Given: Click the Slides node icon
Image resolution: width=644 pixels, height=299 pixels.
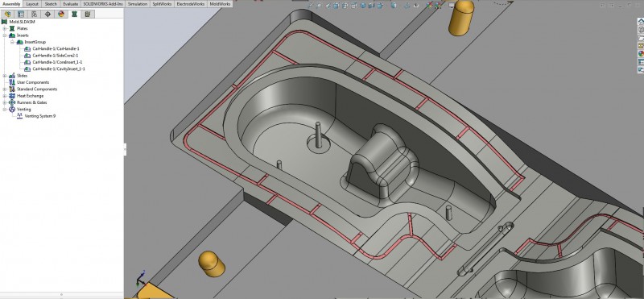Looking at the screenshot, I should tap(12, 76).
